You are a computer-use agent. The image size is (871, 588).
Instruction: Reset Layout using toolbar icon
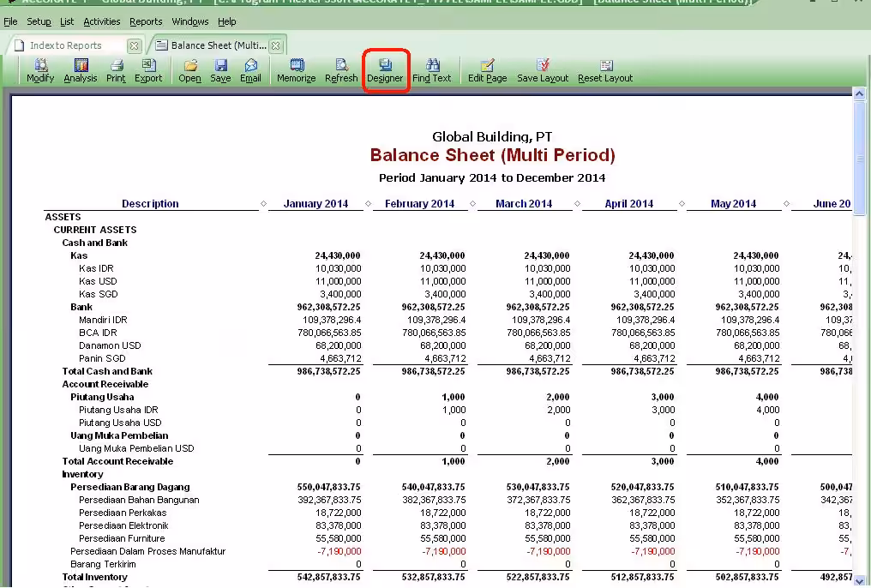[605, 71]
